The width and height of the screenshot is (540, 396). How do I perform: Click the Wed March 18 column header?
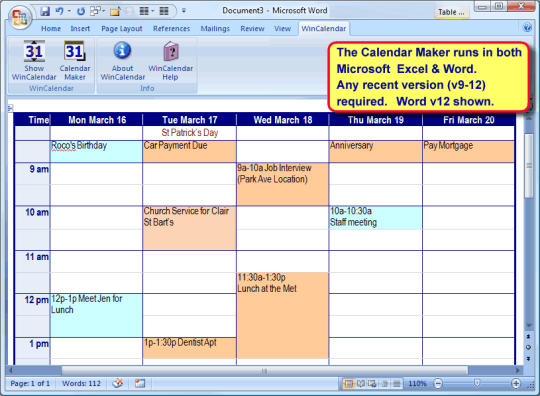coord(283,120)
